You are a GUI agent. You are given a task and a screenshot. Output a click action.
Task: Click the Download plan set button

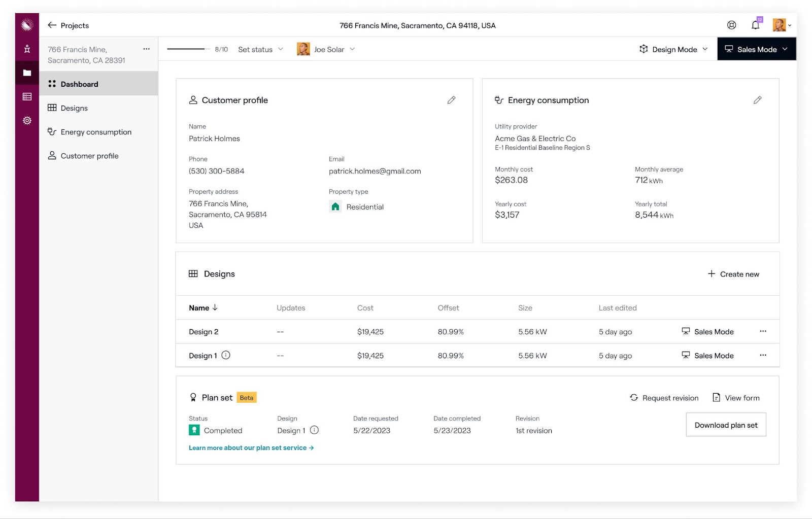726,425
